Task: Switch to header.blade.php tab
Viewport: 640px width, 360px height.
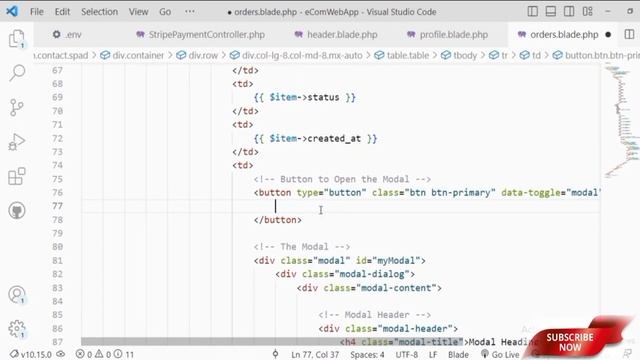Action: pyautogui.click(x=336, y=35)
